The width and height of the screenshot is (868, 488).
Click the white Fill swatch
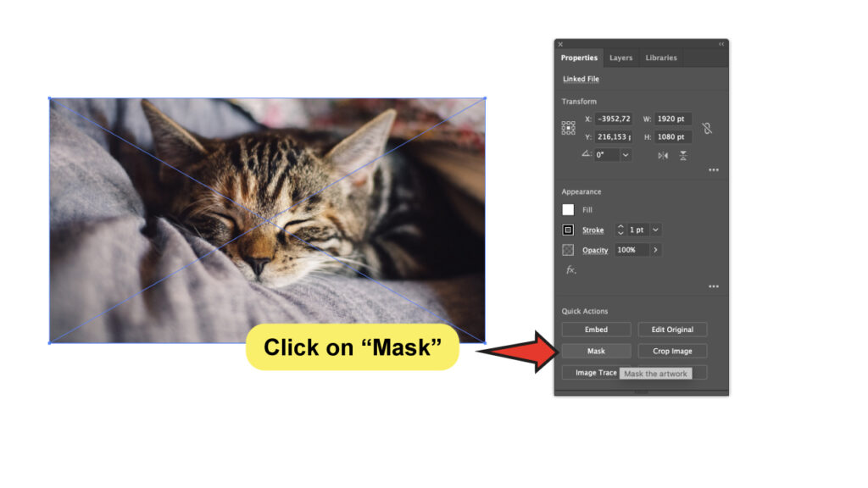coord(568,210)
